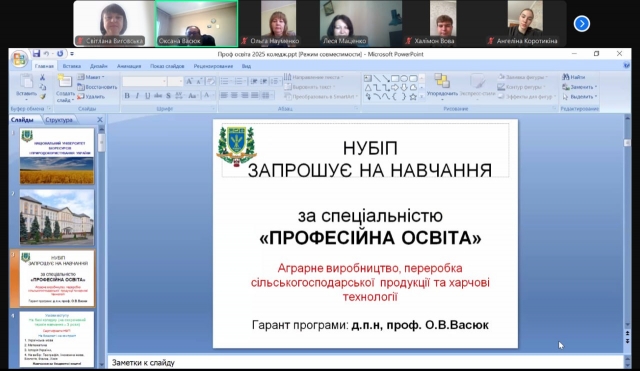Select the Format Painter brush icon
This screenshot has height=371, width=640.
click(x=42, y=97)
